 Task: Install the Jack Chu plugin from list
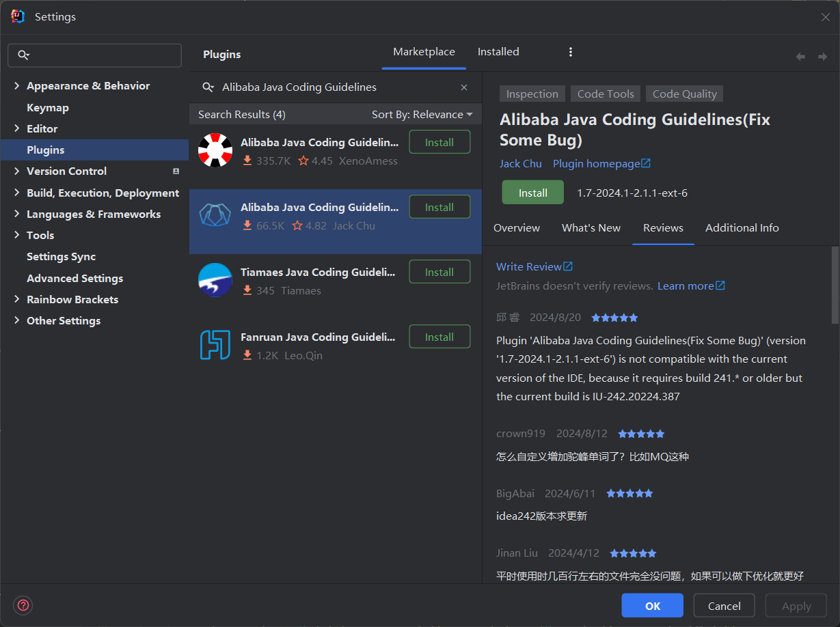(439, 207)
